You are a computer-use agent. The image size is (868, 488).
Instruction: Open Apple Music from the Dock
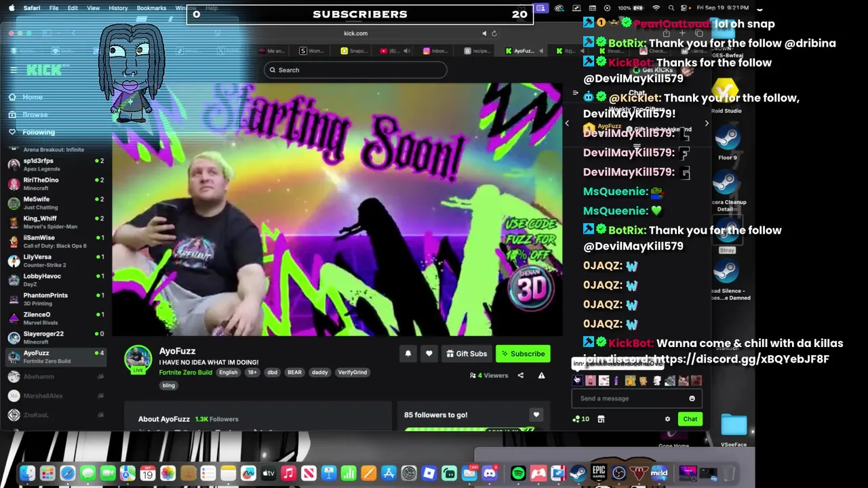tap(288, 473)
